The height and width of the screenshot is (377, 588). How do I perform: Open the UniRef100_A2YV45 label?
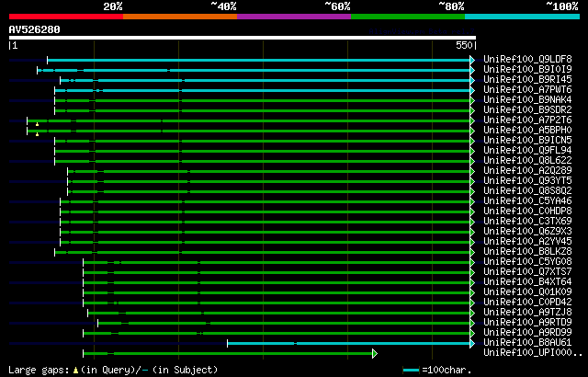[527, 242]
